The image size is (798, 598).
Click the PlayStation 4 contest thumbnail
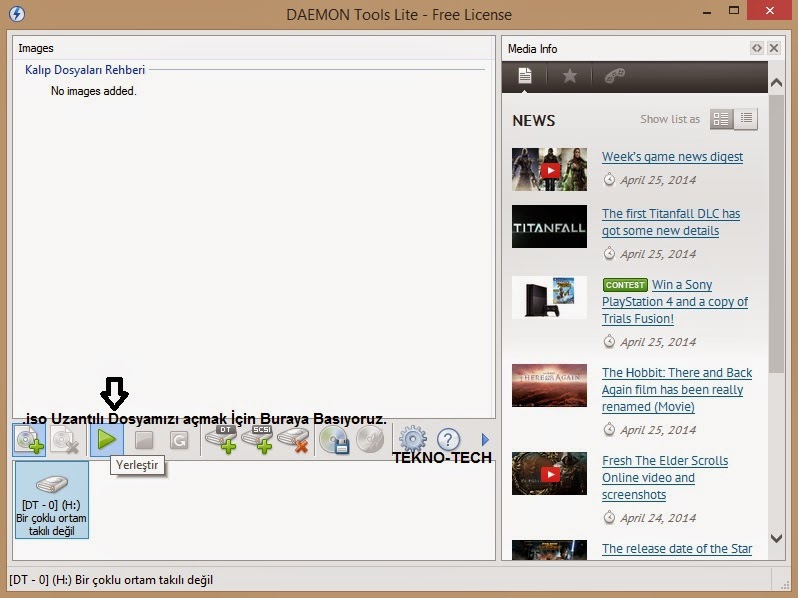[549, 298]
